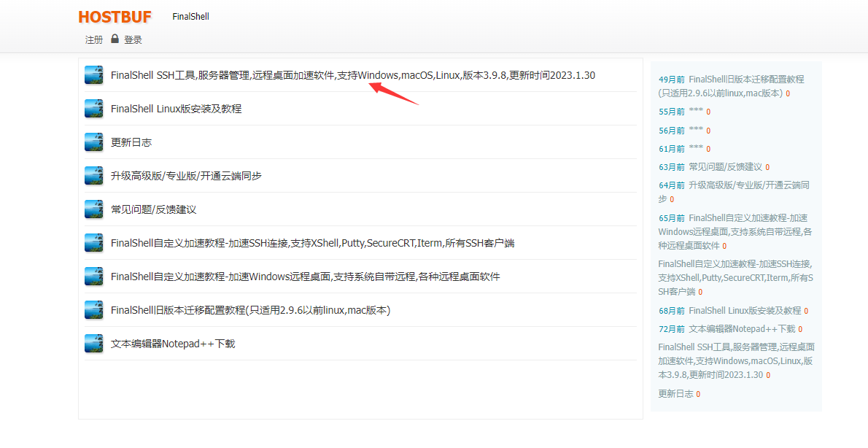Open 加速Windows远程桌面 tutorial in main list
The image size is (868, 448).
coord(306,277)
